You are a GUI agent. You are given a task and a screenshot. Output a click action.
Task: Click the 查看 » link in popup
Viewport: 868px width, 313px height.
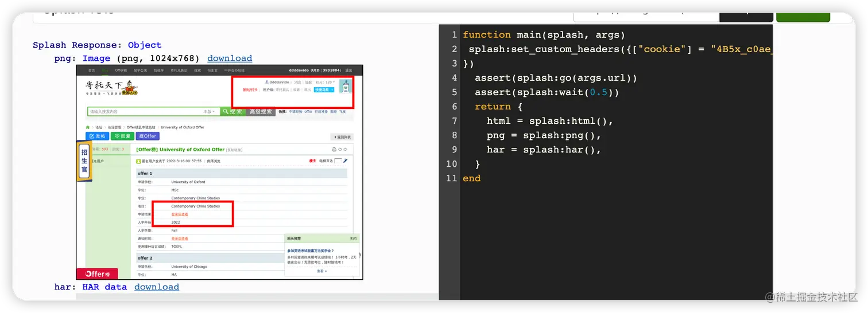[x=322, y=271]
